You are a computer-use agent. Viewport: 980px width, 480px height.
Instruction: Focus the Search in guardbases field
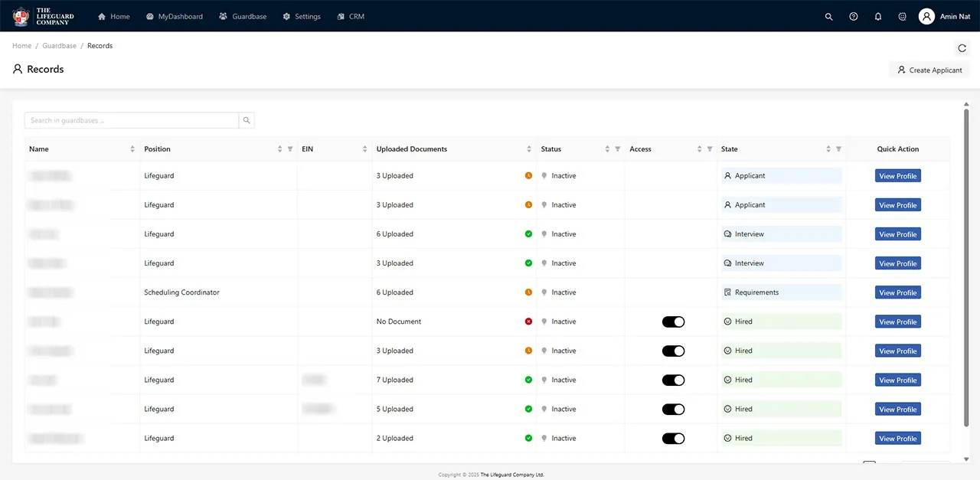[132, 120]
